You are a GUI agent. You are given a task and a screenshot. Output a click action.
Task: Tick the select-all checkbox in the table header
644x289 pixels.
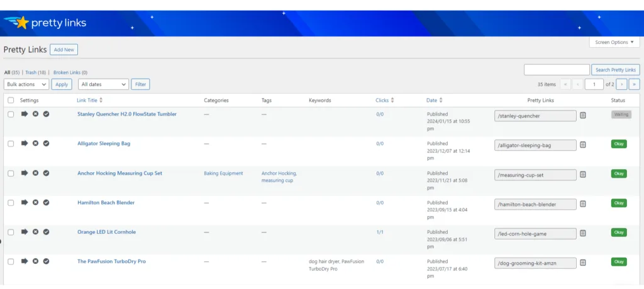(11, 100)
